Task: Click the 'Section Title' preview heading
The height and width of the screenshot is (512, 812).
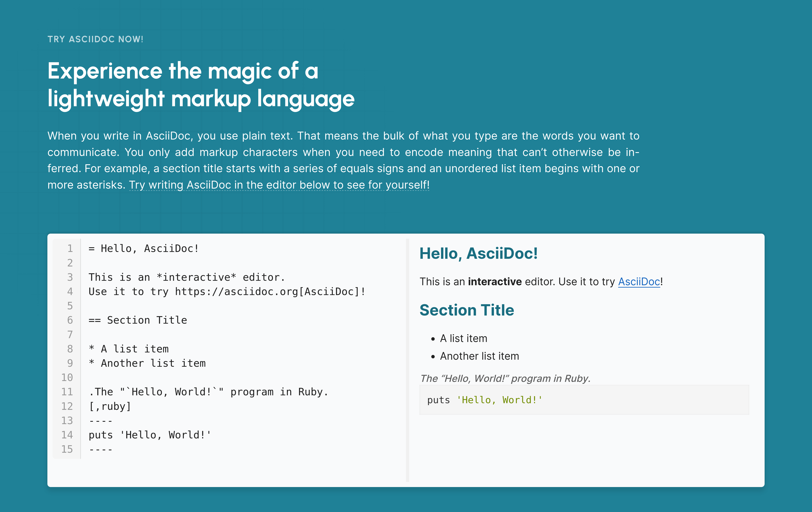Action: point(466,310)
